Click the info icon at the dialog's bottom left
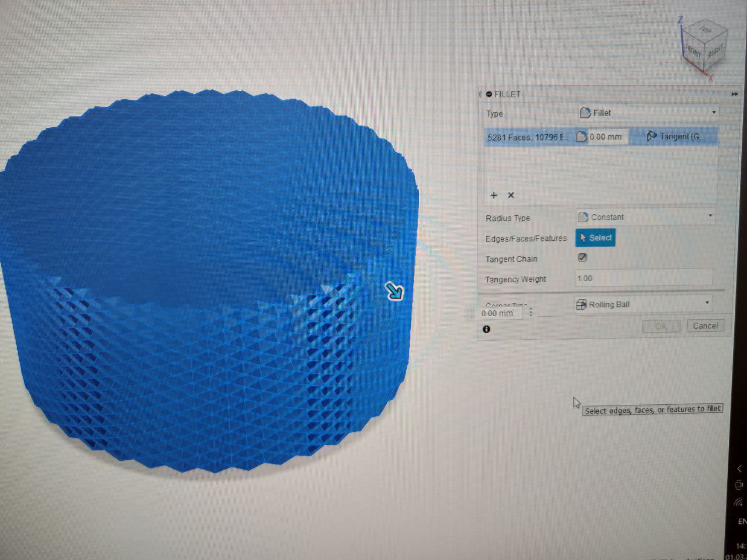 [x=487, y=329]
